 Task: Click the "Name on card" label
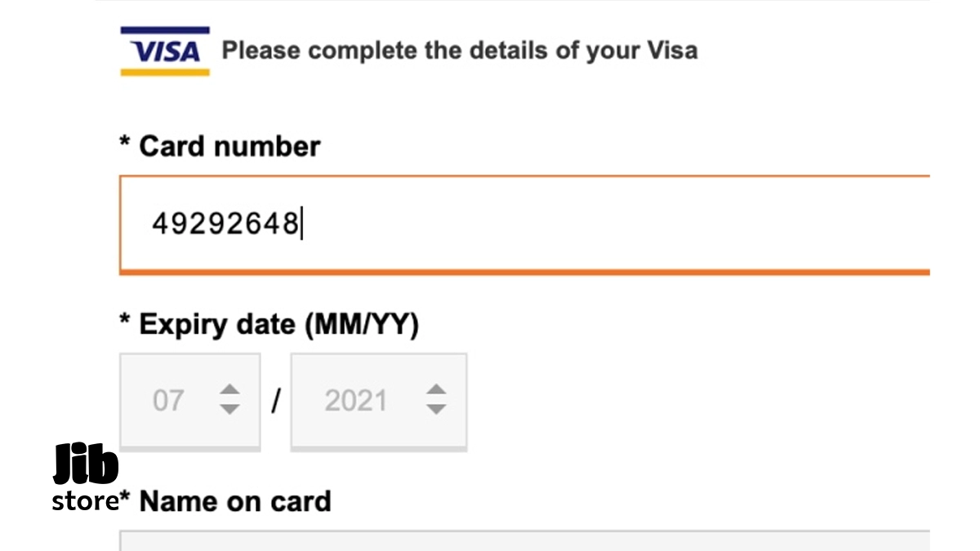tap(235, 501)
